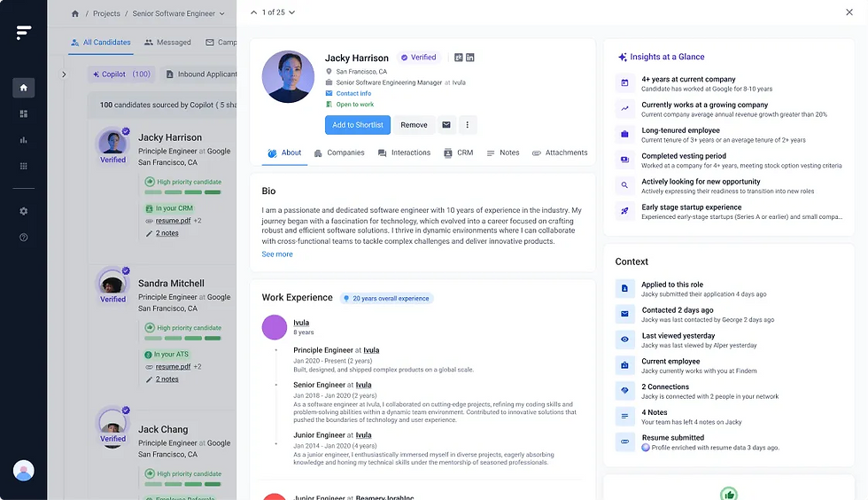
Task: Click the user avatar in the sidebar
Action: pos(23,471)
